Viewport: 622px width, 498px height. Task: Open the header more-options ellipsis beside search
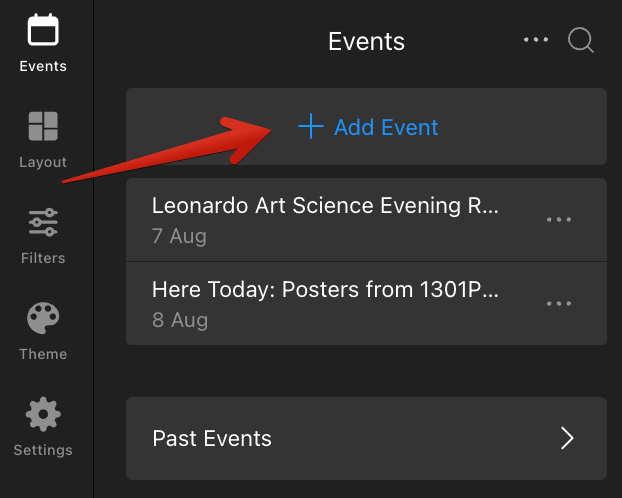tap(536, 40)
